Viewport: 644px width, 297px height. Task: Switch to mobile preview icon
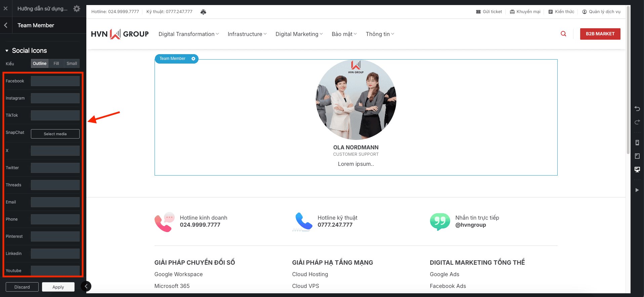637,143
